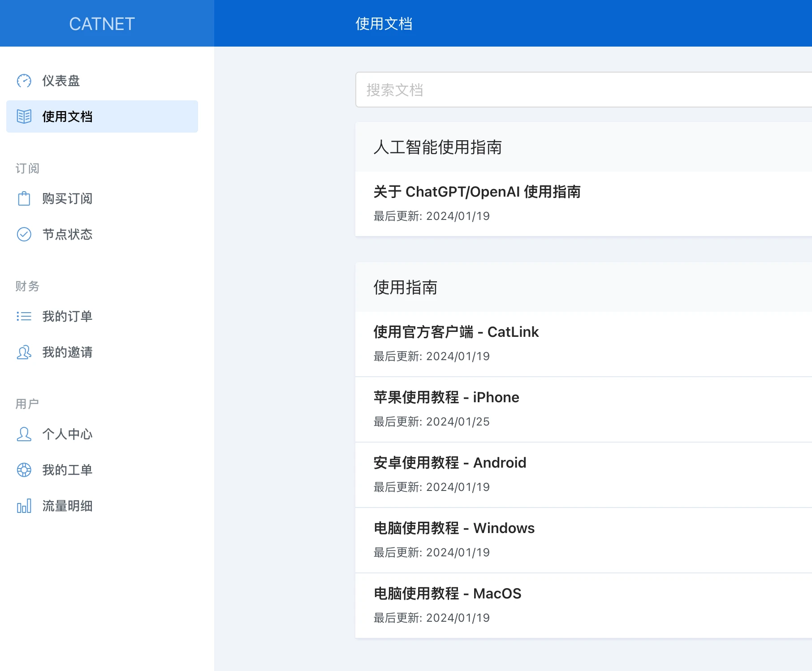Open 电脑使用教程 - MacOS guide
The width and height of the screenshot is (812, 671).
pyautogui.click(x=447, y=594)
